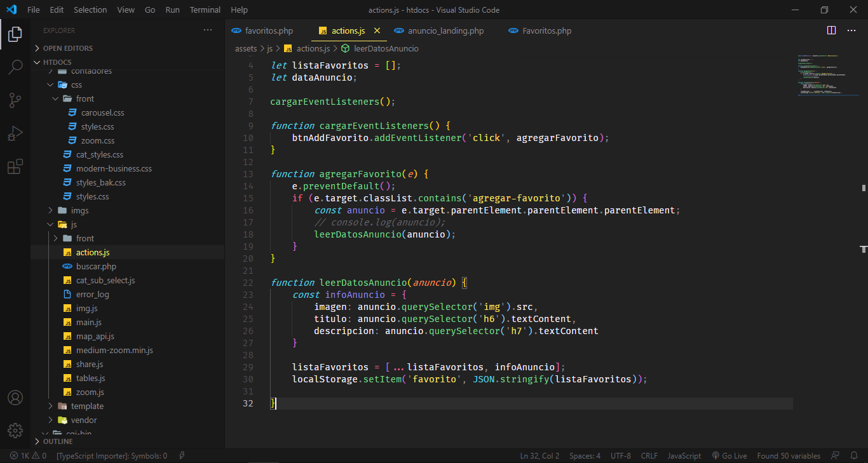Open the Help menu

pyautogui.click(x=240, y=10)
